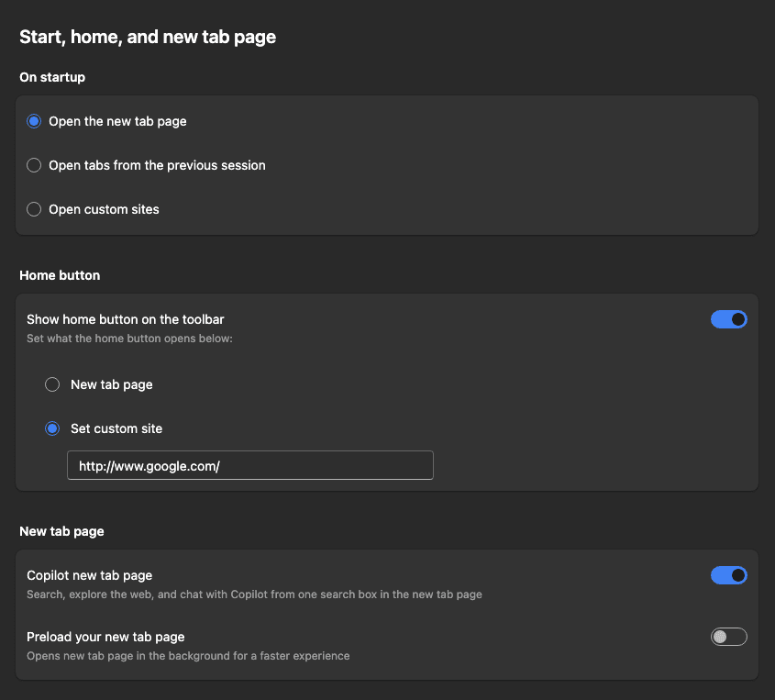The height and width of the screenshot is (700, 775).
Task: Click the "Search, explore the web" Copilot description
Action: click(x=254, y=594)
